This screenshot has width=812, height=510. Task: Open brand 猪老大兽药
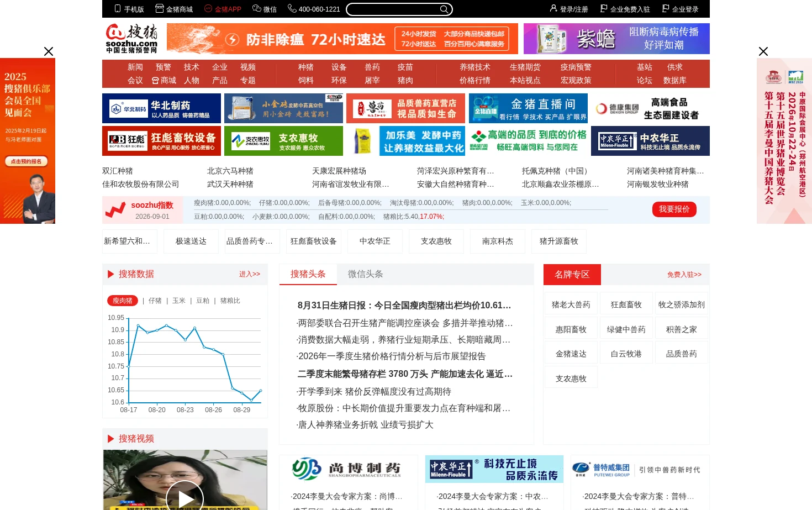click(x=571, y=304)
